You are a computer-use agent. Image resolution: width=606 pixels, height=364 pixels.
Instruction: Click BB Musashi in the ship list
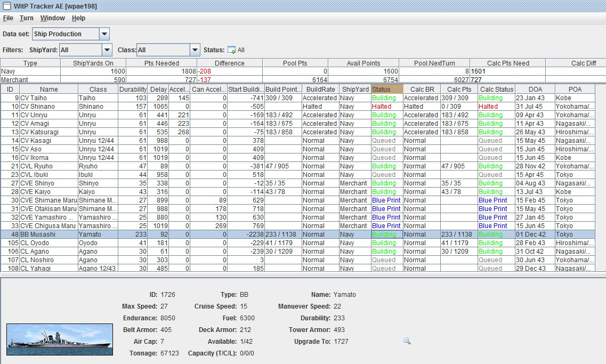[38, 234]
